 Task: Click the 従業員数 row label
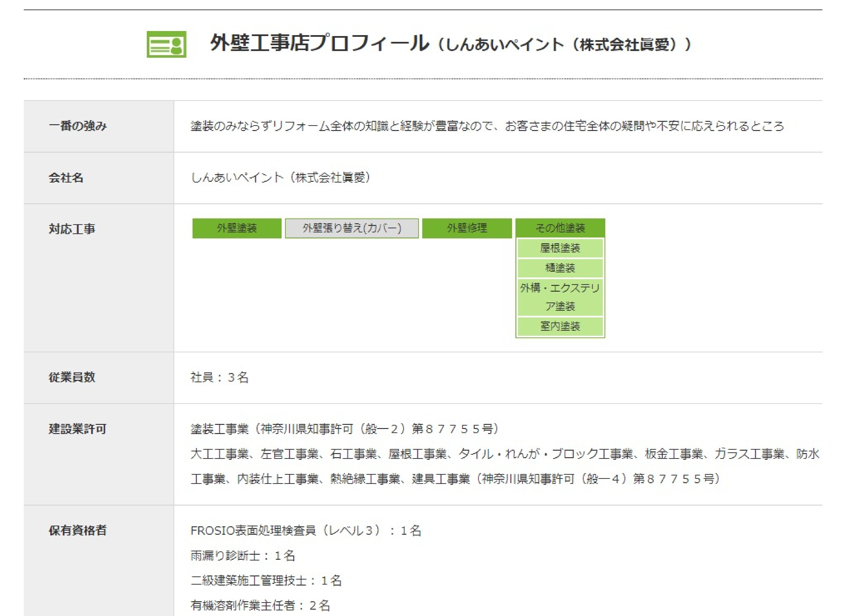(72, 377)
